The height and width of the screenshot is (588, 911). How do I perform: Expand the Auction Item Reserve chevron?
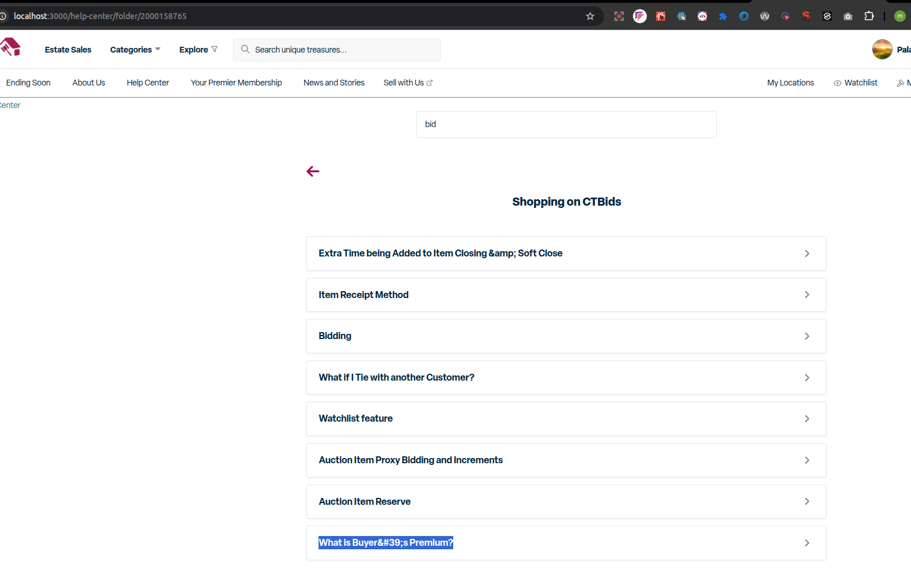807,501
